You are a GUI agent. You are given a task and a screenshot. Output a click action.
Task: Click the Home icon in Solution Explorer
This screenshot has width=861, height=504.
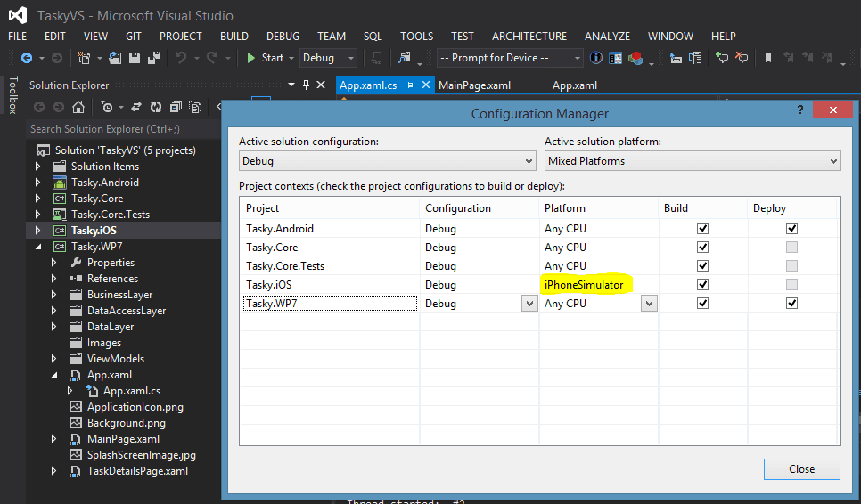[x=78, y=107]
